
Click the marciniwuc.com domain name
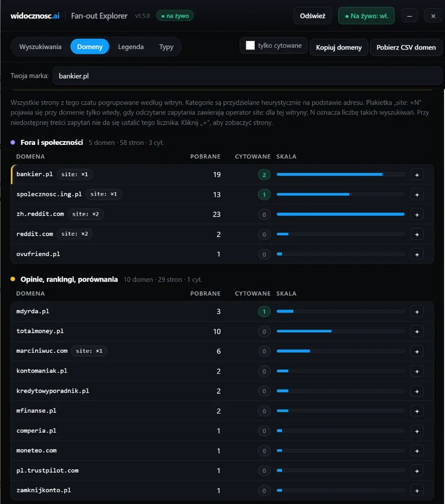coord(42,351)
